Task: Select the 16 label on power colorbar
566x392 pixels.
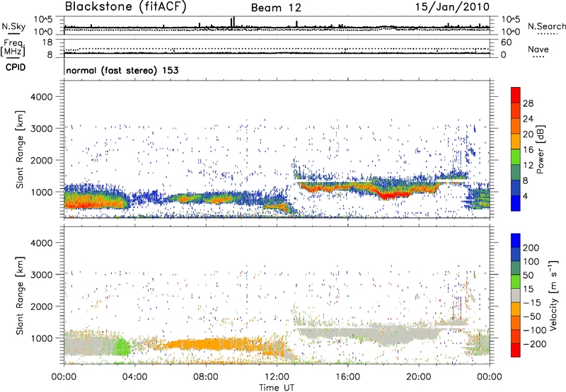Action: [528, 150]
